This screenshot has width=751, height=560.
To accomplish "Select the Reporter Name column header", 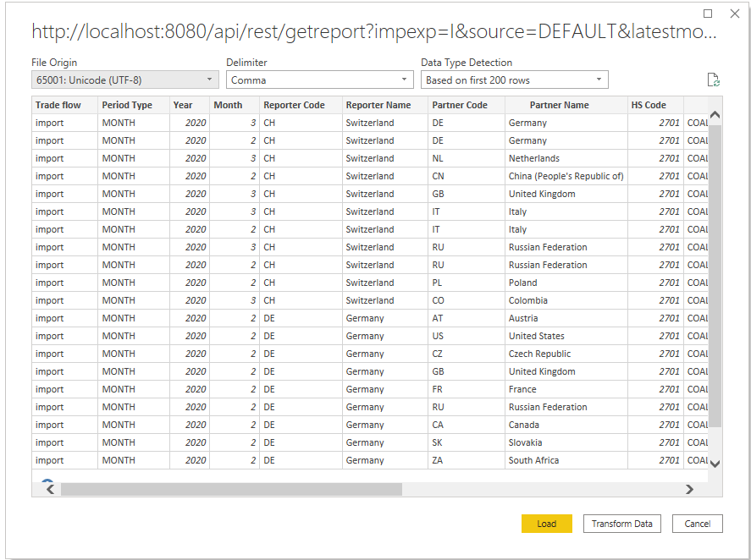I will tap(385, 105).
